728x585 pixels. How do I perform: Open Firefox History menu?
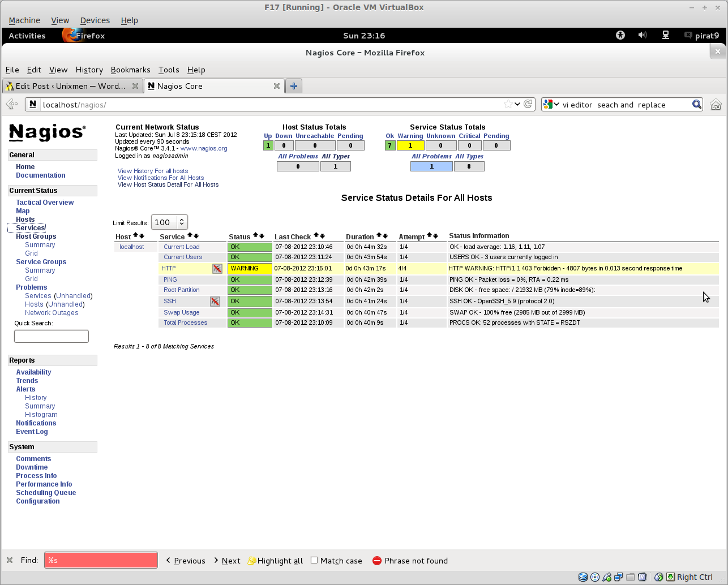coord(89,70)
